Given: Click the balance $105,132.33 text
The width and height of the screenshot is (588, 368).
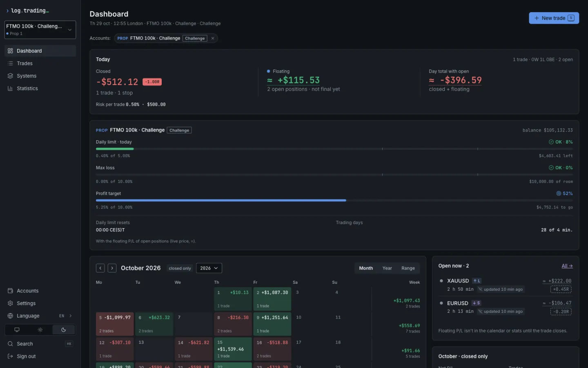Looking at the screenshot, I should coord(548,130).
